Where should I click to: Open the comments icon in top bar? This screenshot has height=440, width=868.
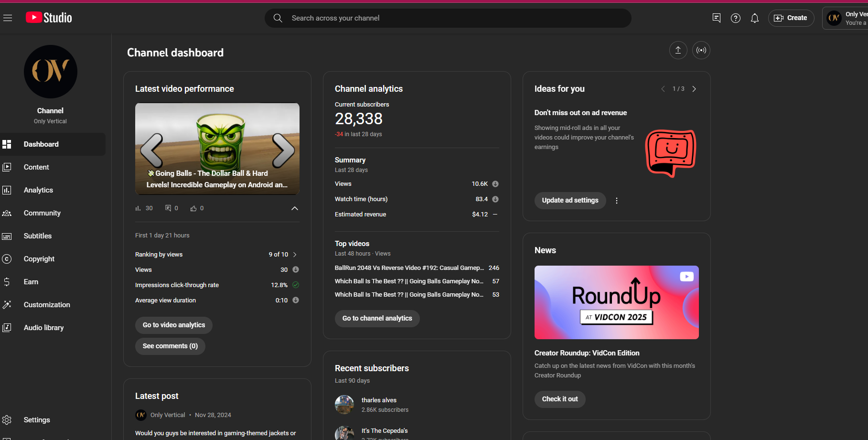[x=717, y=18]
